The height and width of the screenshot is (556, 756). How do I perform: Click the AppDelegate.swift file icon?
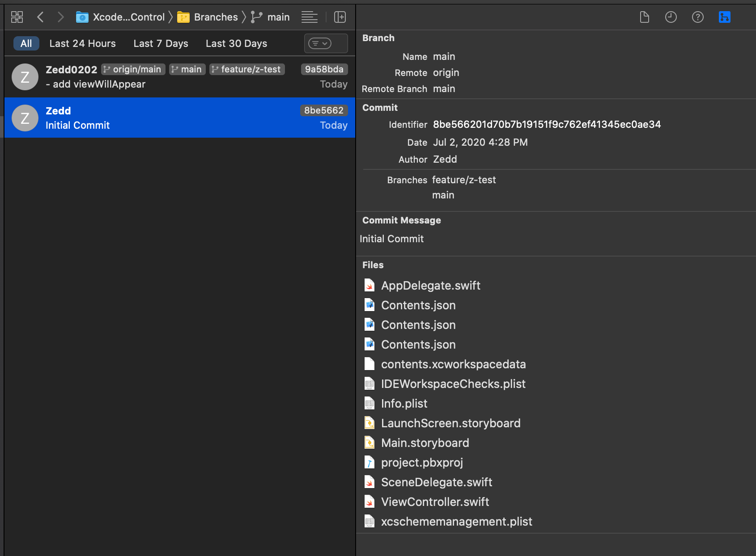(370, 286)
